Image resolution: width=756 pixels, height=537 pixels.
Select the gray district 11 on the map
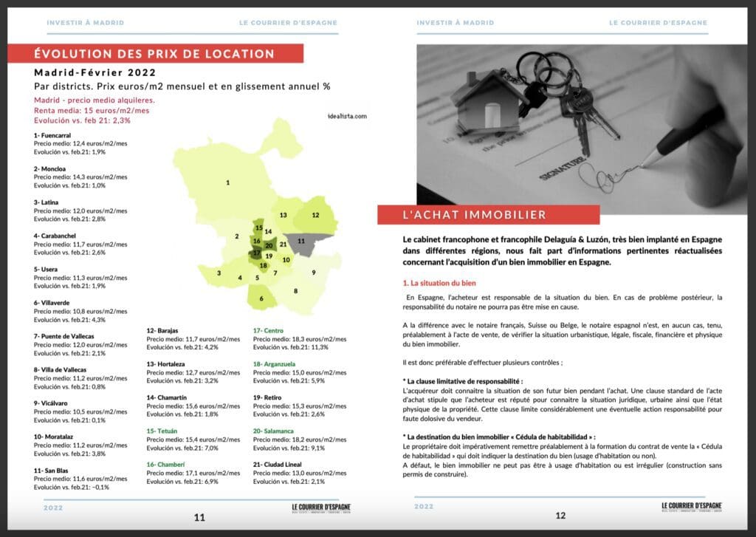[300, 241]
